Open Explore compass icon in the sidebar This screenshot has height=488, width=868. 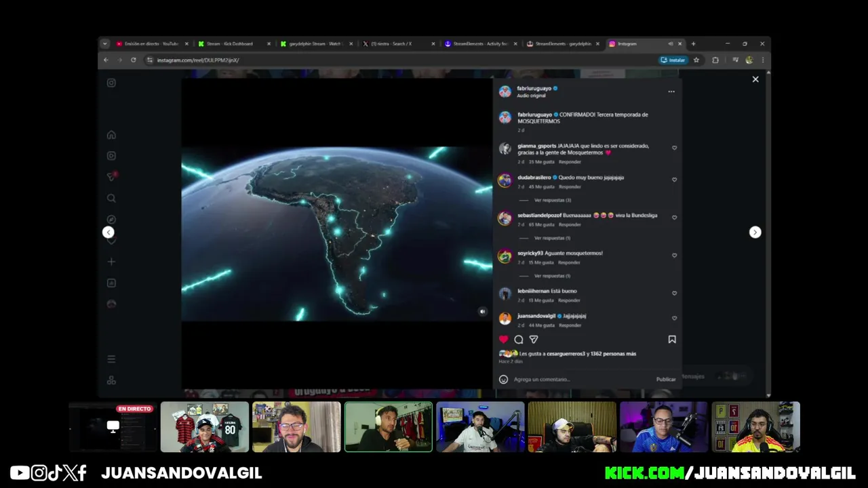(x=111, y=220)
